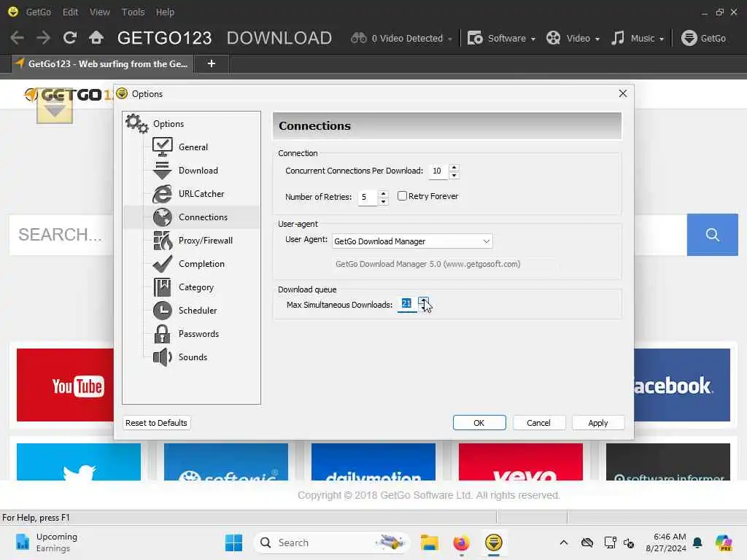Click the taskbar Search box
The image size is (747, 560).
(x=333, y=542)
